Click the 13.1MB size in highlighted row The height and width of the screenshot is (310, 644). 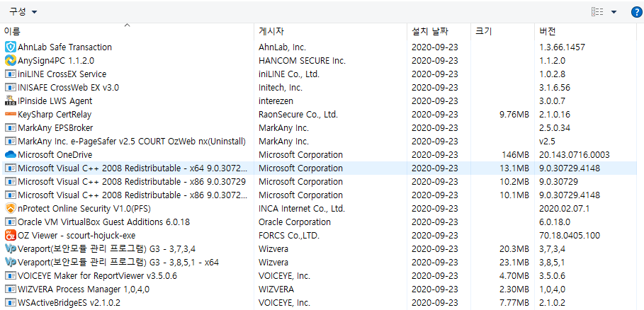point(514,168)
